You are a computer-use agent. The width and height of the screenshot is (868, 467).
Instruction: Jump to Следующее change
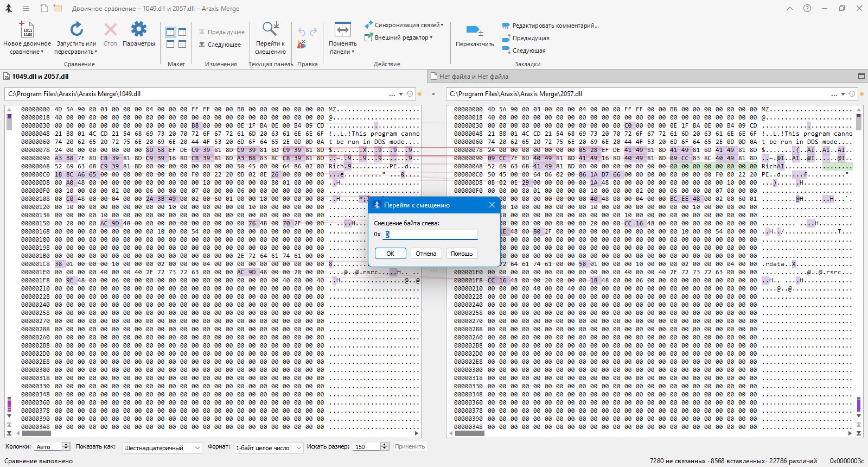tap(220, 45)
